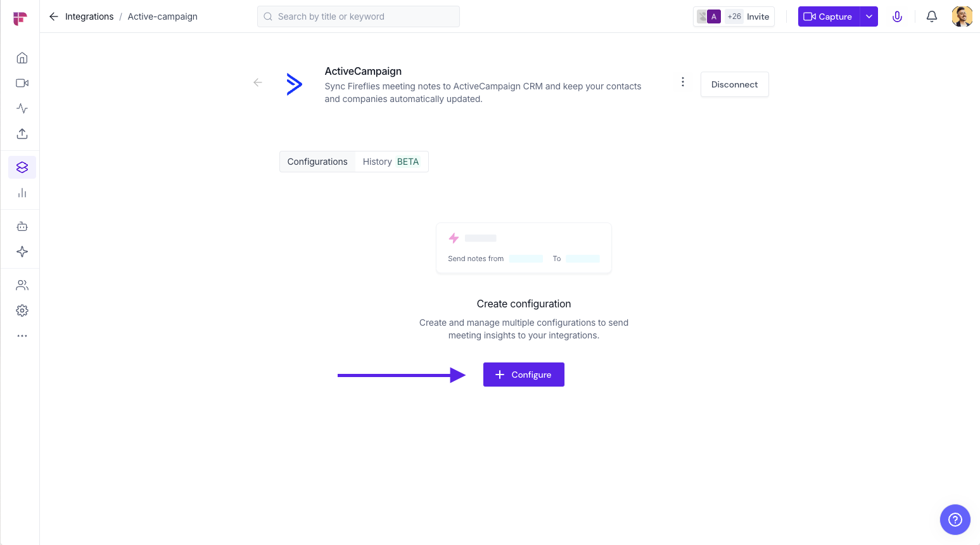Image resolution: width=980 pixels, height=545 pixels.
Task: Click the Configure button
Action: tap(523, 375)
